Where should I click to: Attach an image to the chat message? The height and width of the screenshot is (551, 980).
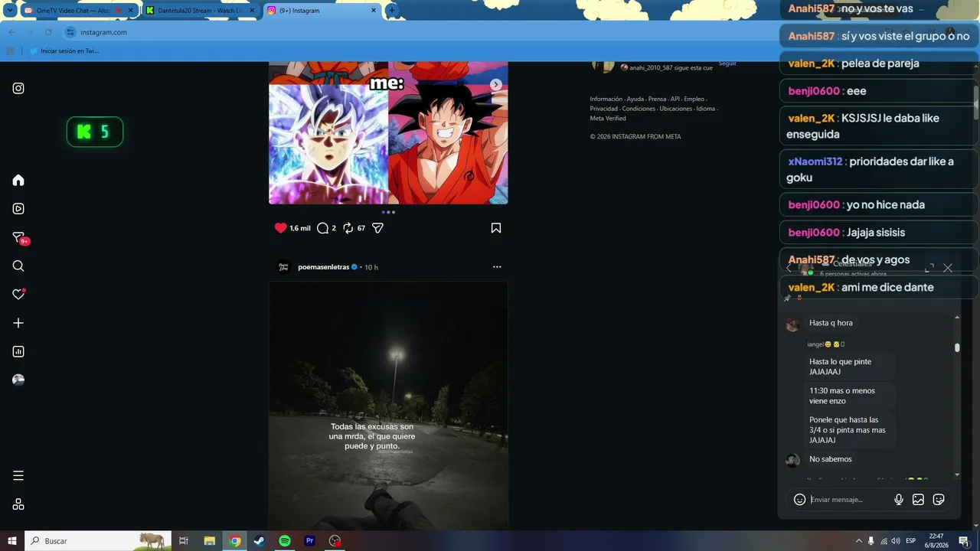pos(918,500)
